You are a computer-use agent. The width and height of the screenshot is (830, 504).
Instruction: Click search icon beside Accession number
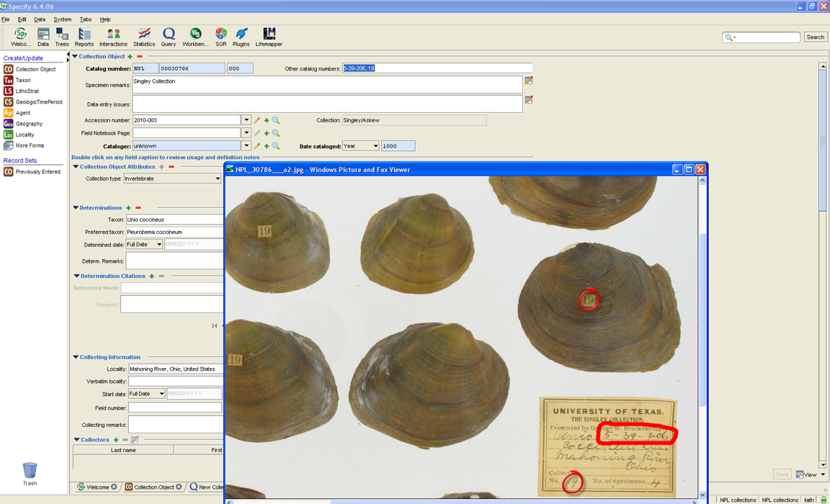(276, 121)
